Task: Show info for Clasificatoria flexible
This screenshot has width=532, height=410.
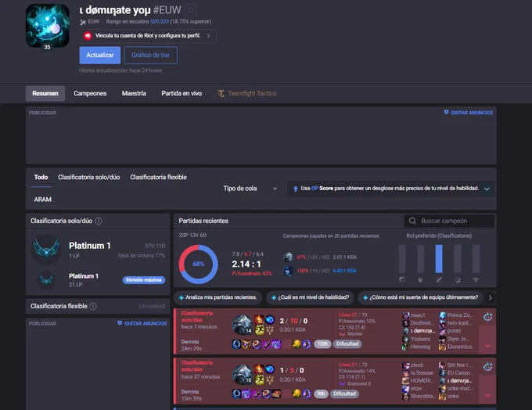Action: tap(93, 306)
